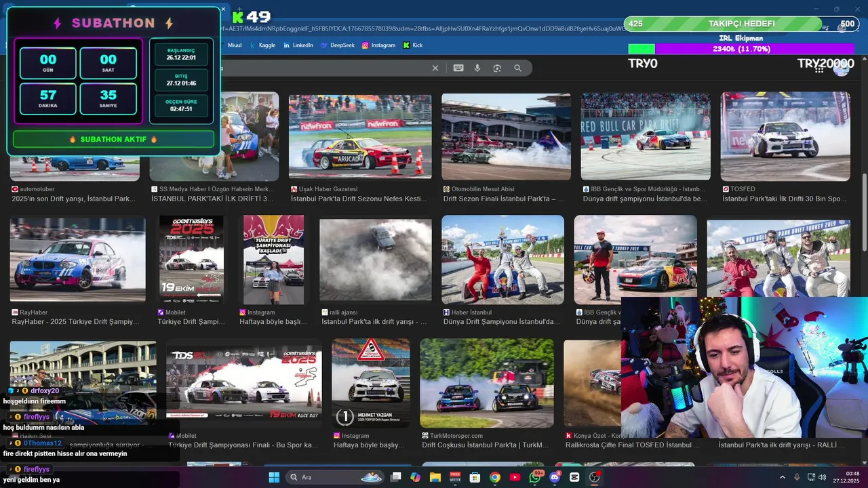Open 'Türkiye Drift Şampiyonası Finali' result

243,445
